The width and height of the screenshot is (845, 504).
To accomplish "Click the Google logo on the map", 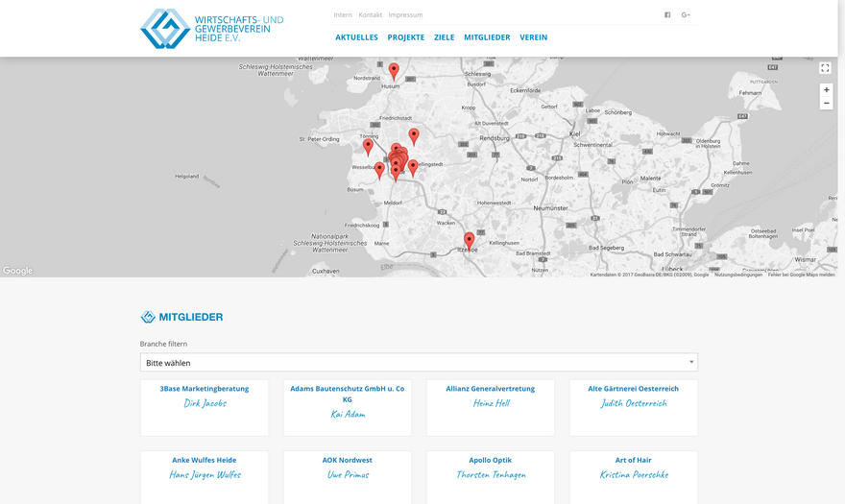I will pyautogui.click(x=17, y=271).
